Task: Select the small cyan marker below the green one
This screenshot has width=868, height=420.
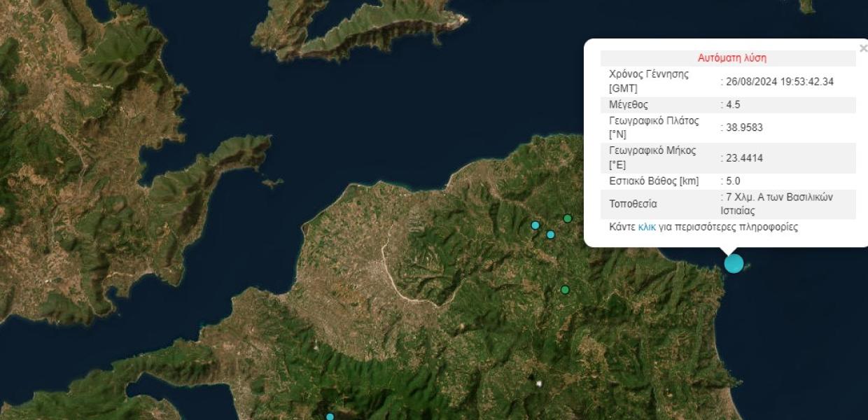Action: (x=551, y=234)
